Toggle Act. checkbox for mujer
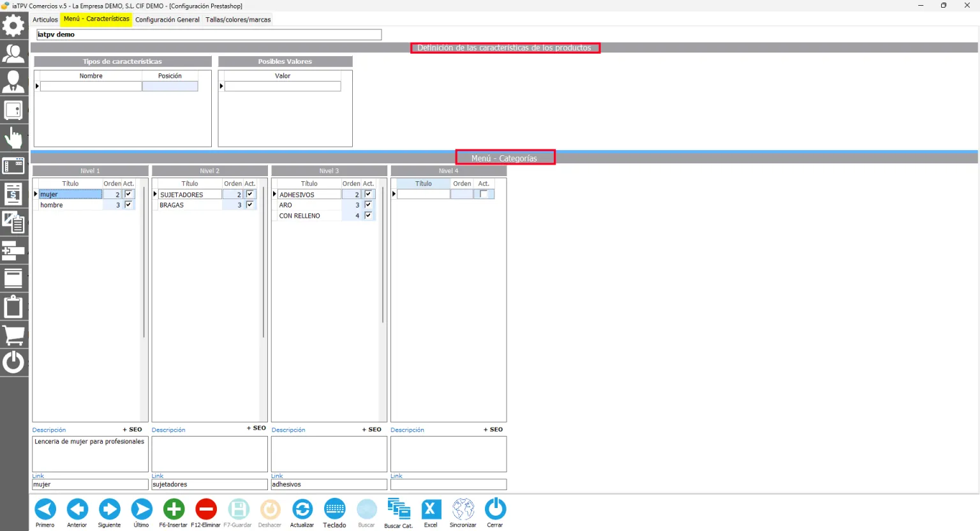980x531 pixels. (129, 194)
